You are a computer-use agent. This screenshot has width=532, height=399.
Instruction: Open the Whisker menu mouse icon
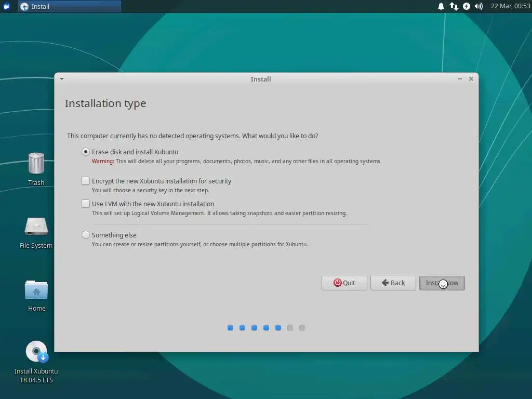[x=7, y=6]
